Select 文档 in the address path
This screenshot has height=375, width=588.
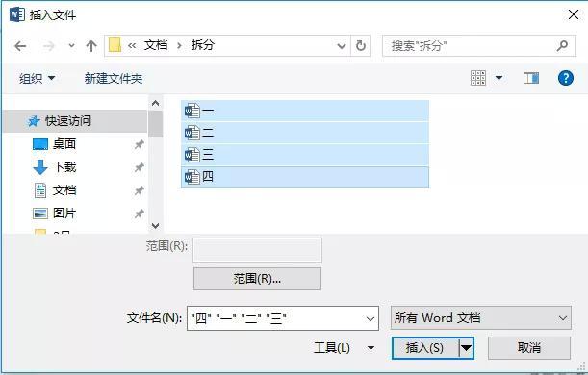tap(156, 45)
